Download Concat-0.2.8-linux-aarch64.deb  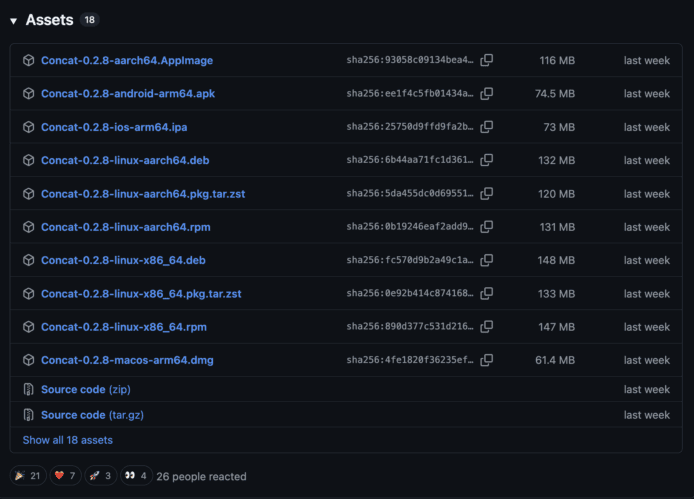(x=125, y=160)
